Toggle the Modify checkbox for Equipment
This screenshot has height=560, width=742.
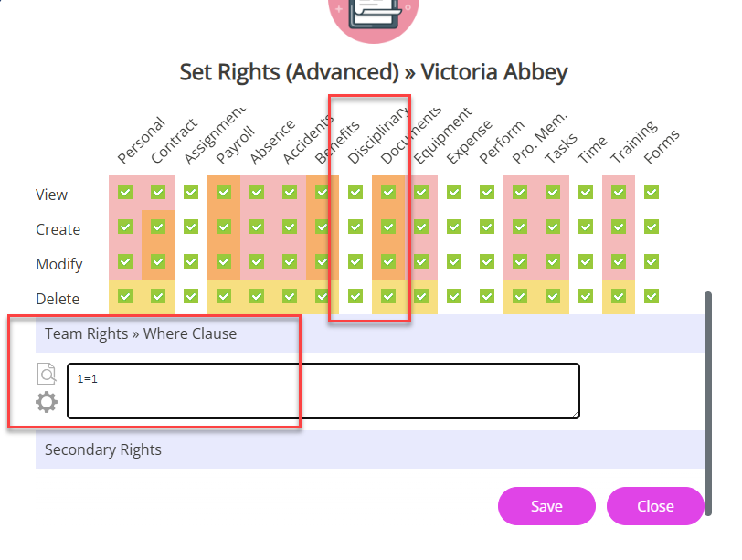click(421, 261)
